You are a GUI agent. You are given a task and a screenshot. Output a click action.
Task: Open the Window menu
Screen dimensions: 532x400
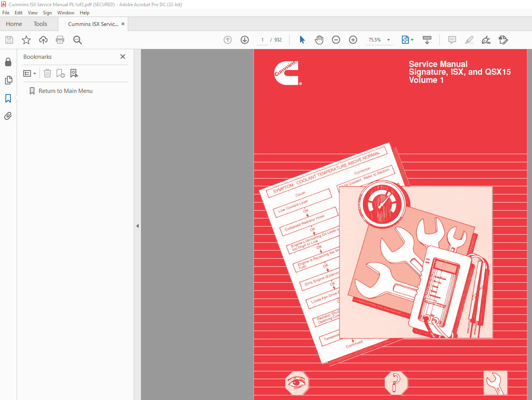pyautogui.click(x=66, y=13)
